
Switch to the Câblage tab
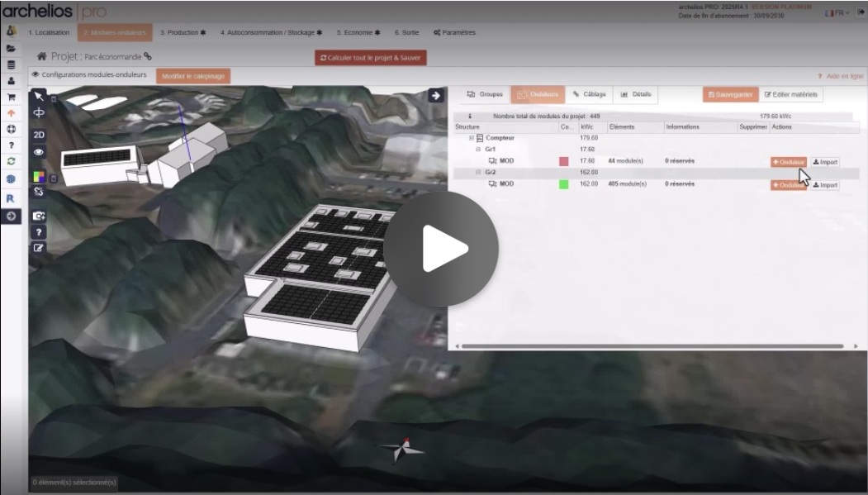pyautogui.click(x=589, y=94)
